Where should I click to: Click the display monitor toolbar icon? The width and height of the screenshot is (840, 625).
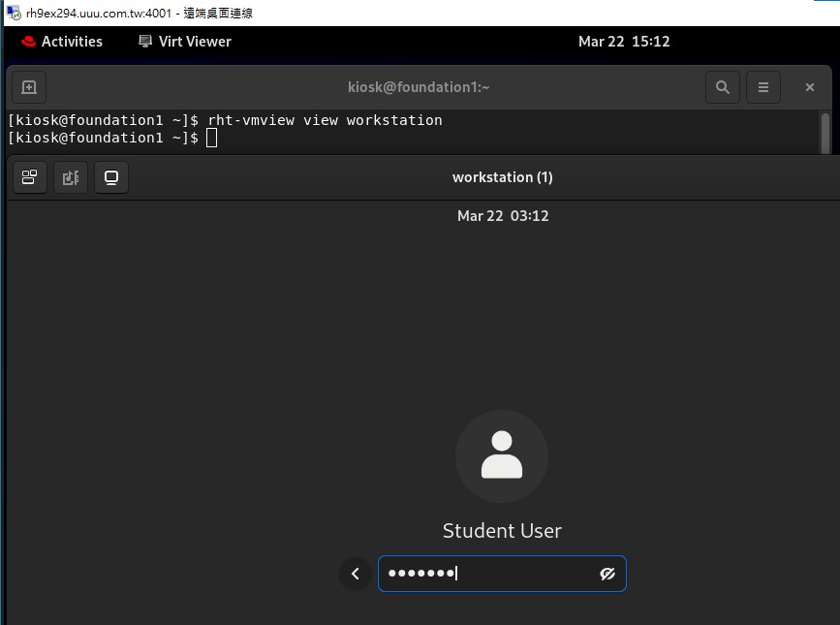pyautogui.click(x=111, y=177)
